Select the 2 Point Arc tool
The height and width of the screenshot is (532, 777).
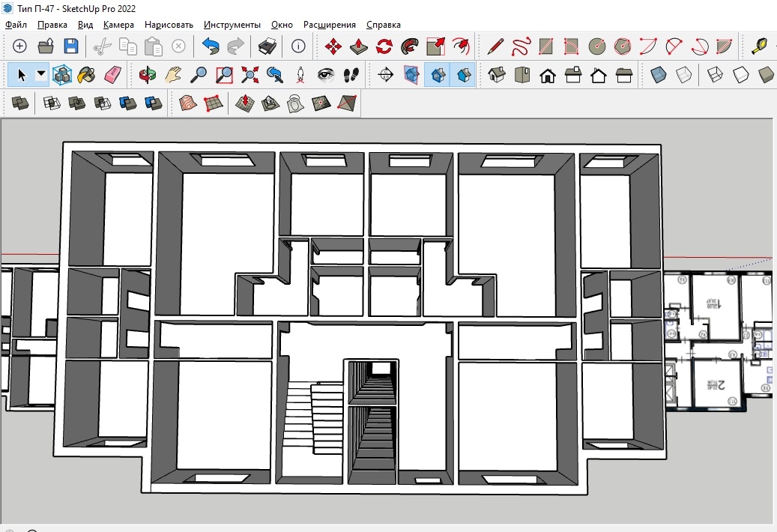674,46
